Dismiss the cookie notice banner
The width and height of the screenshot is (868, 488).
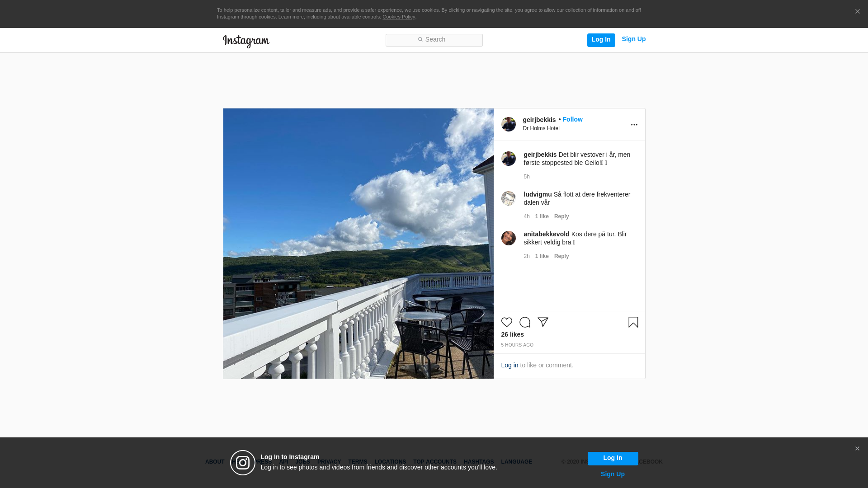[x=857, y=12]
